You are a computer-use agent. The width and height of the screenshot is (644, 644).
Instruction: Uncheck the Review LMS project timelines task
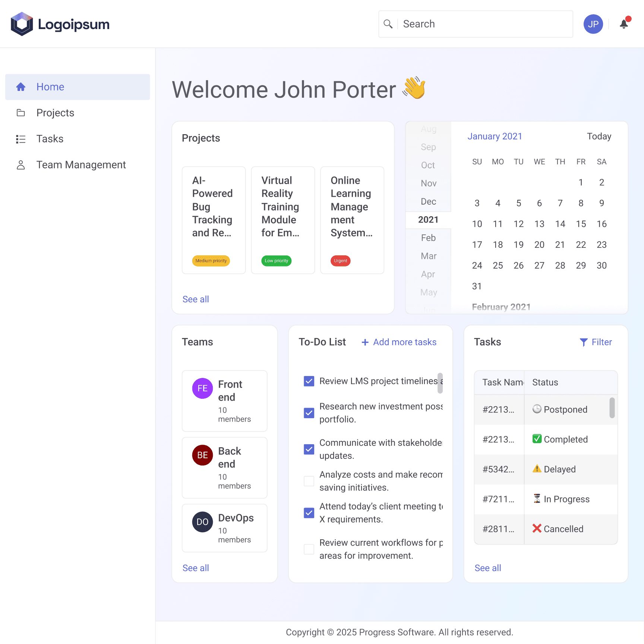click(x=309, y=381)
